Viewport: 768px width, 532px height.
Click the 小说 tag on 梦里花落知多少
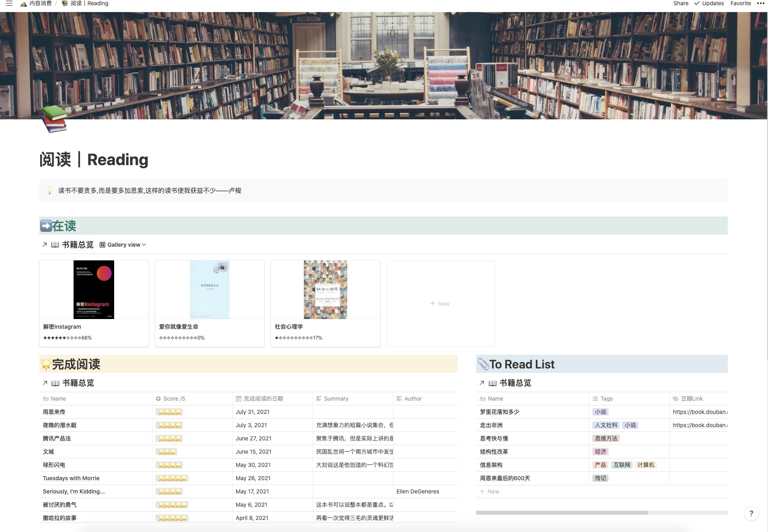600,412
